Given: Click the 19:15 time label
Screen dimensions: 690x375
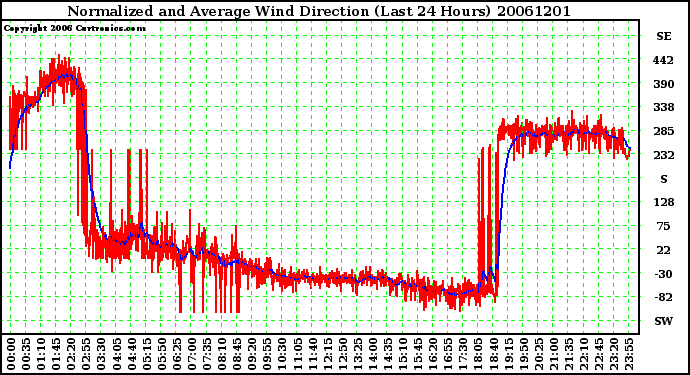Looking at the screenshot, I should [508, 354].
